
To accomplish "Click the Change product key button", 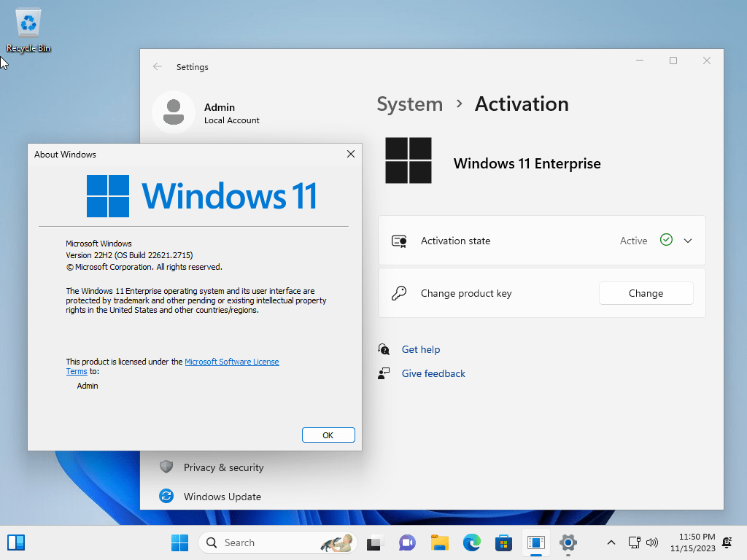I will point(646,293).
